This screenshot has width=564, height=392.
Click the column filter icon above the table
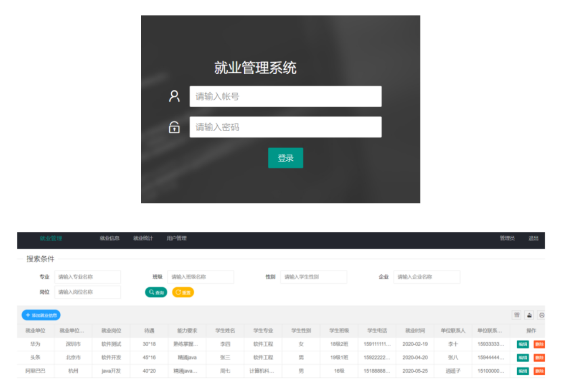517,315
